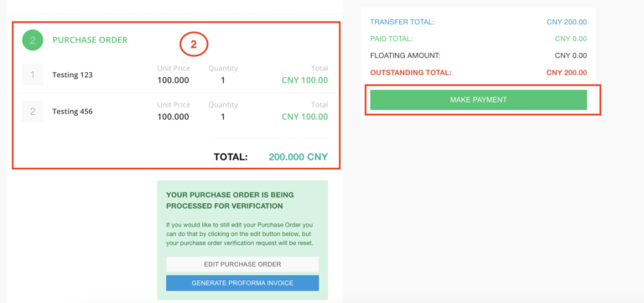Open Edit Purchase Order
Image resolution: width=644 pixels, height=303 pixels.
tap(242, 264)
